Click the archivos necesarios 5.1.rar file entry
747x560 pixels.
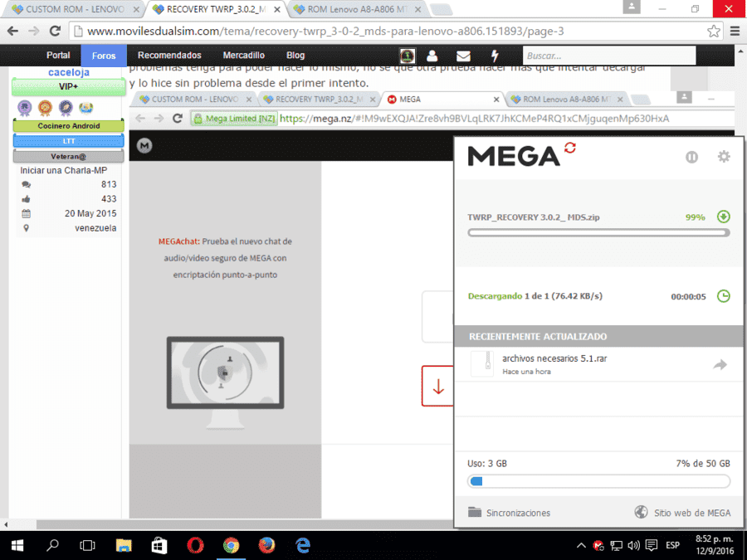point(598,364)
